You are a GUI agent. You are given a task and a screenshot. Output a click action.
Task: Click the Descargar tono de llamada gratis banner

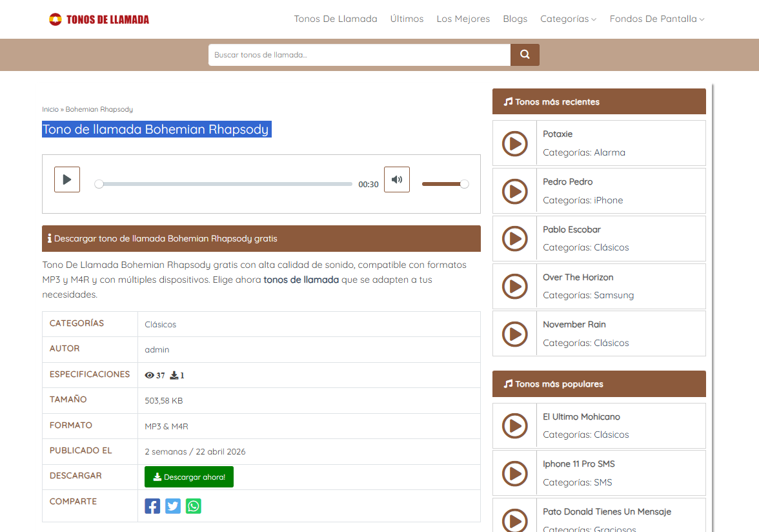tap(261, 239)
